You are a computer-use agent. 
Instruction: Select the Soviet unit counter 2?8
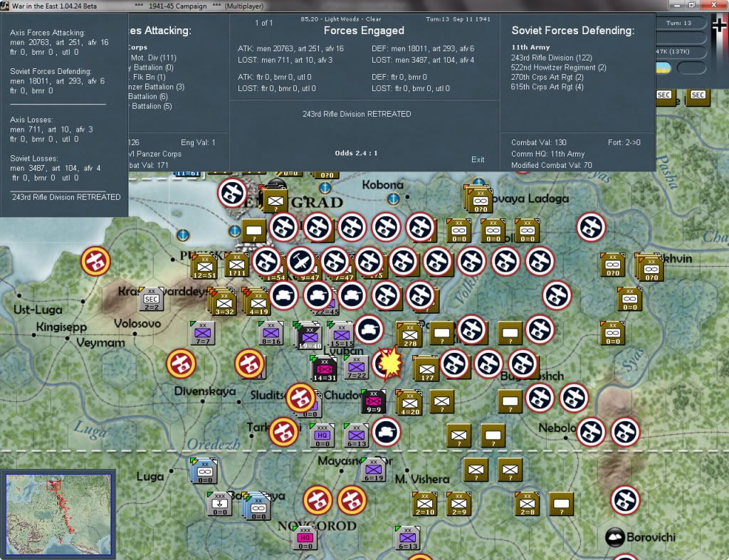pyautogui.click(x=409, y=334)
